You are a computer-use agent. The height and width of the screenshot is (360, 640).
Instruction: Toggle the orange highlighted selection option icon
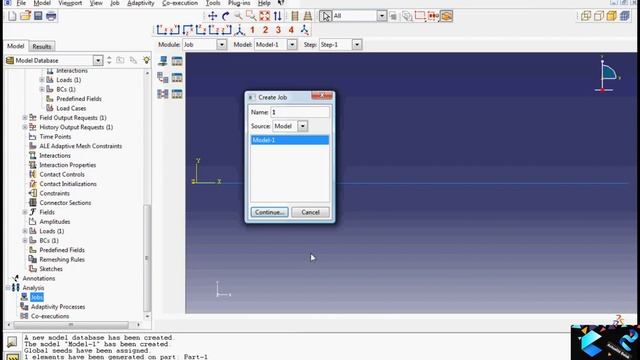447,16
